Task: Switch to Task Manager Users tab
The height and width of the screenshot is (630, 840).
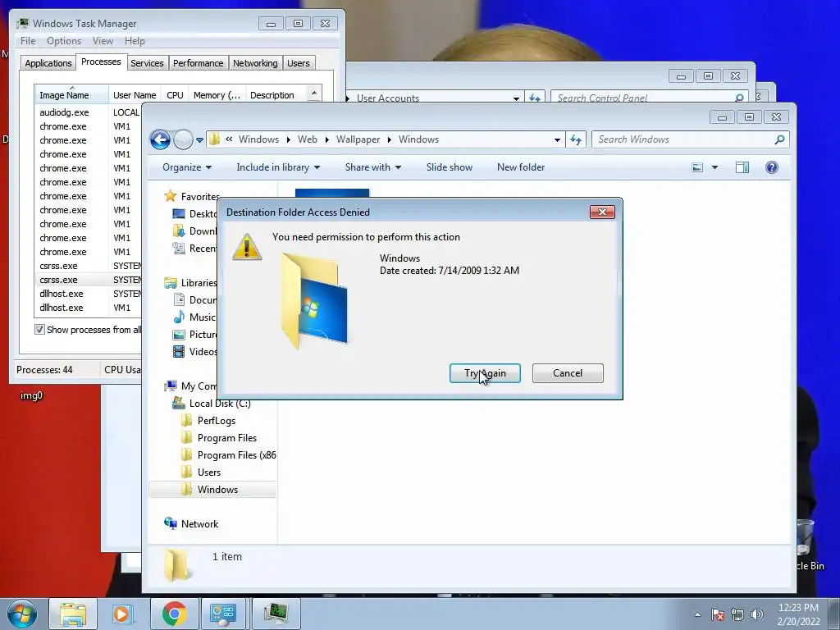Action: pos(299,63)
